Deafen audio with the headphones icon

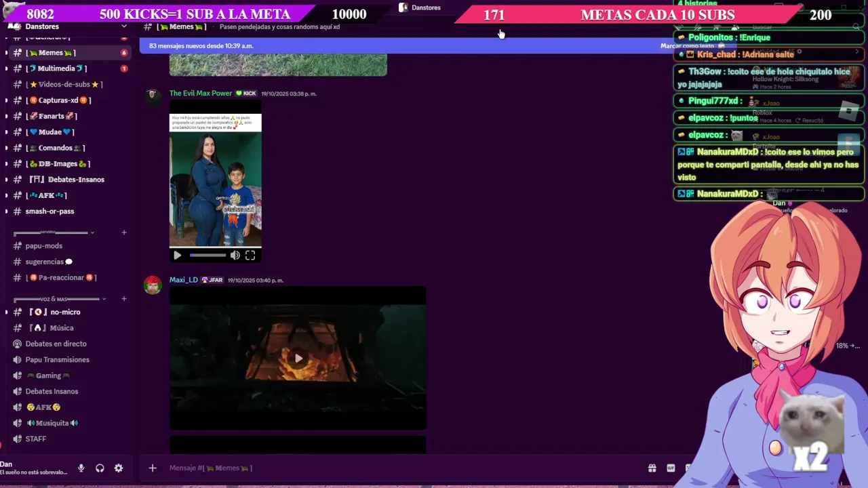pos(100,468)
